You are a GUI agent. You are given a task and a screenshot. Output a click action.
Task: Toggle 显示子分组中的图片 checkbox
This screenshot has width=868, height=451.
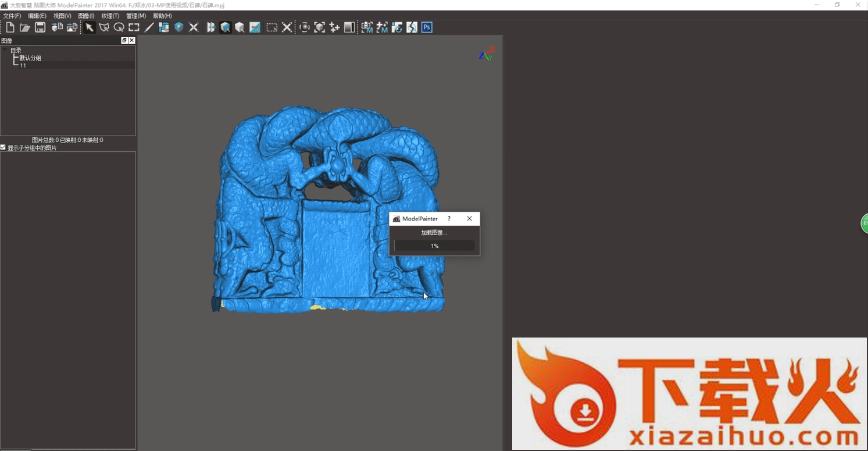click(3, 148)
